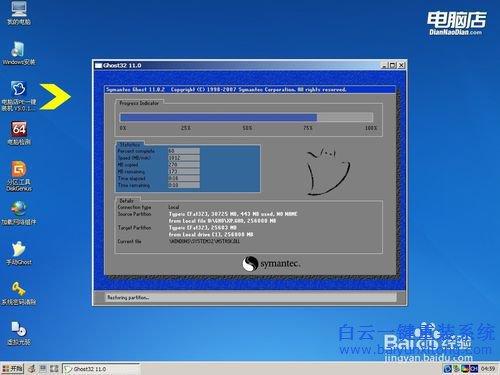Screen dimensions: 500x375
Task: Select the Ghost32 11.0 taskbar button
Action: click(101, 369)
